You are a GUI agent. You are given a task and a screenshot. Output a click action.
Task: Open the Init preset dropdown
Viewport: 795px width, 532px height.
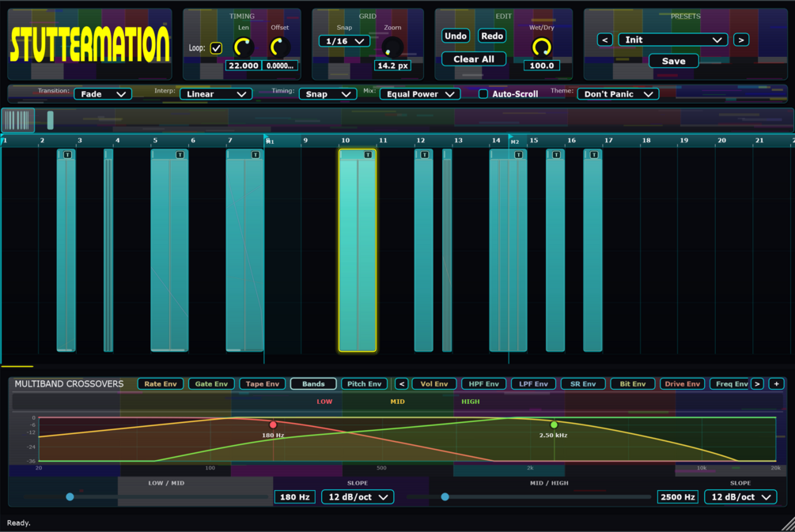tap(673, 40)
